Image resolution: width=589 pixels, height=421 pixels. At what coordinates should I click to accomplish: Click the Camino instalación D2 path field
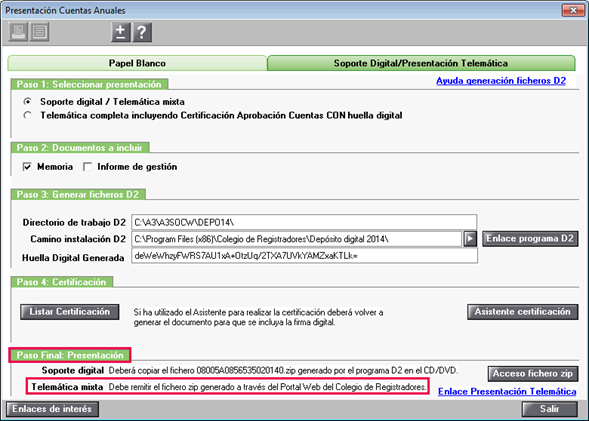click(x=296, y=239)
